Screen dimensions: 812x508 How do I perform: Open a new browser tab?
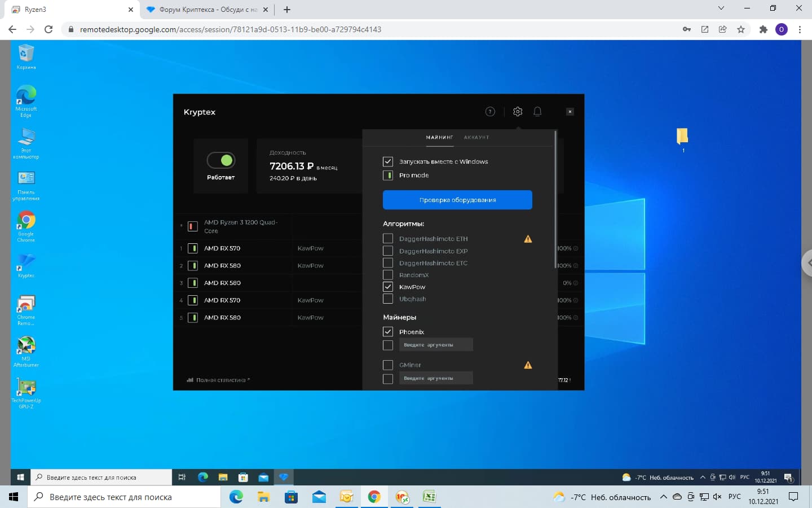click(x=287, y=10)
